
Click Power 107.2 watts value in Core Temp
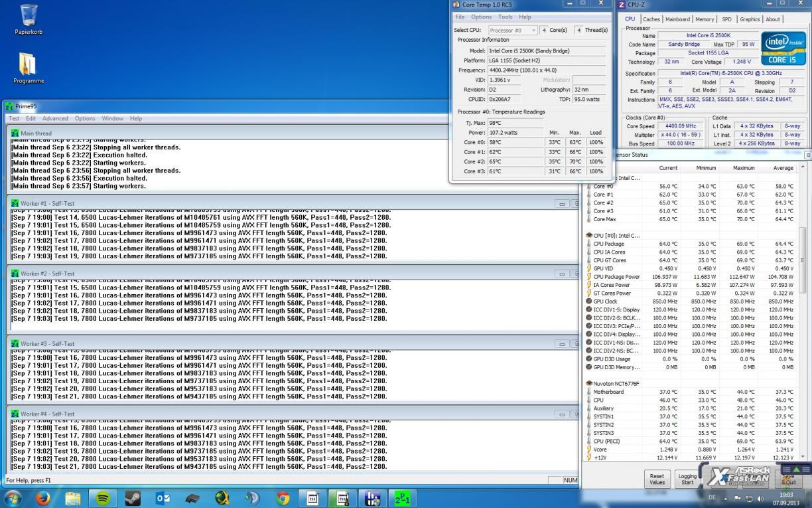pos(515,132)
